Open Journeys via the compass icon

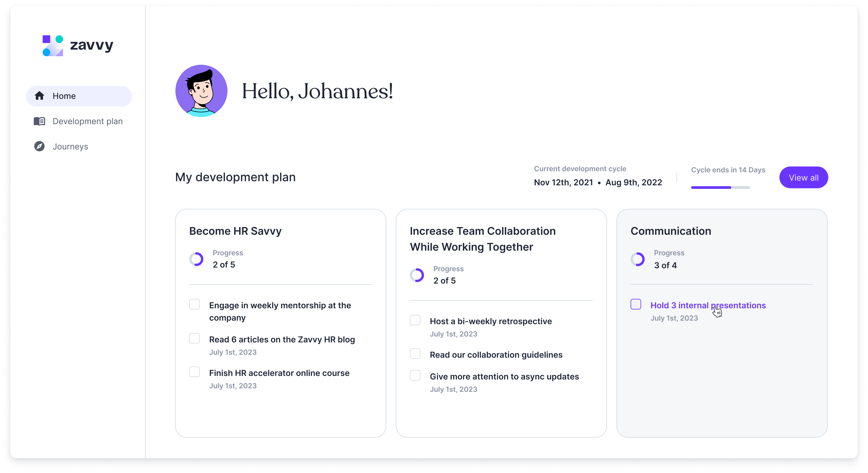point(39,146)
